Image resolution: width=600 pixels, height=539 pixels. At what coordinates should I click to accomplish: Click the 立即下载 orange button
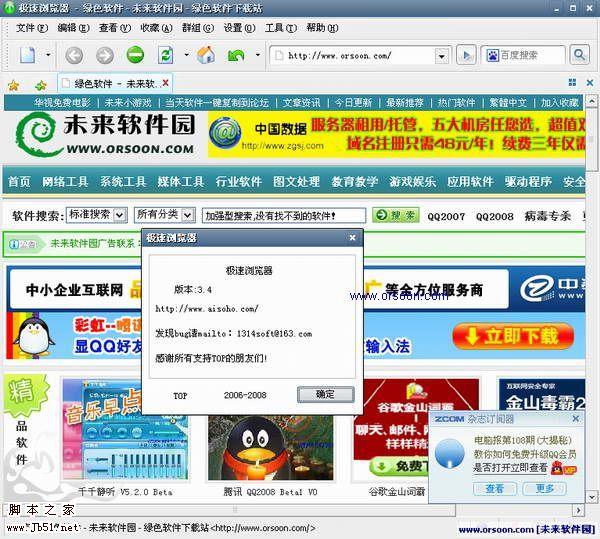click(x=513, y=336)
